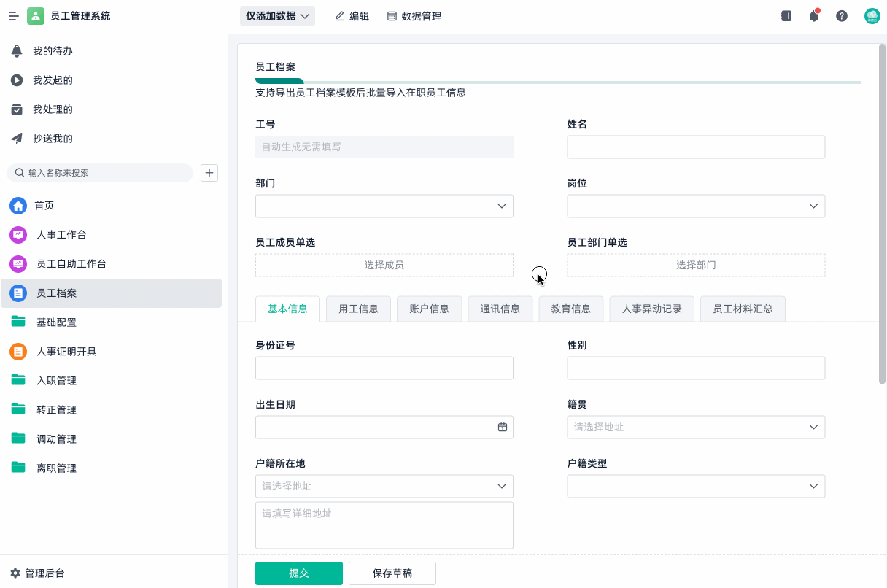Click the 保存草稿 button
The width and height of the screenshot is (887, 588).
(392, 573)
